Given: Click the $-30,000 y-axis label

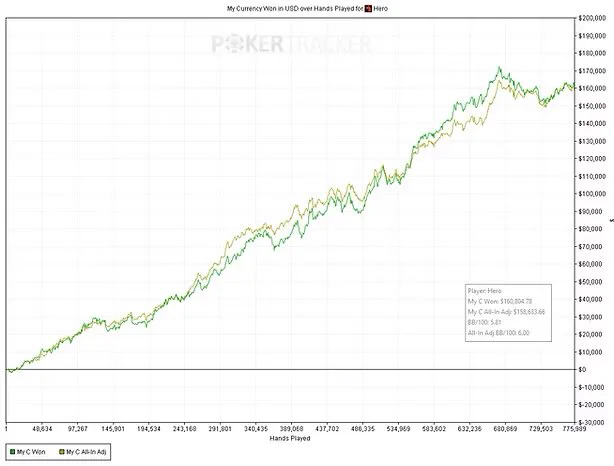Looking at the screenshot, I should 591,423.
